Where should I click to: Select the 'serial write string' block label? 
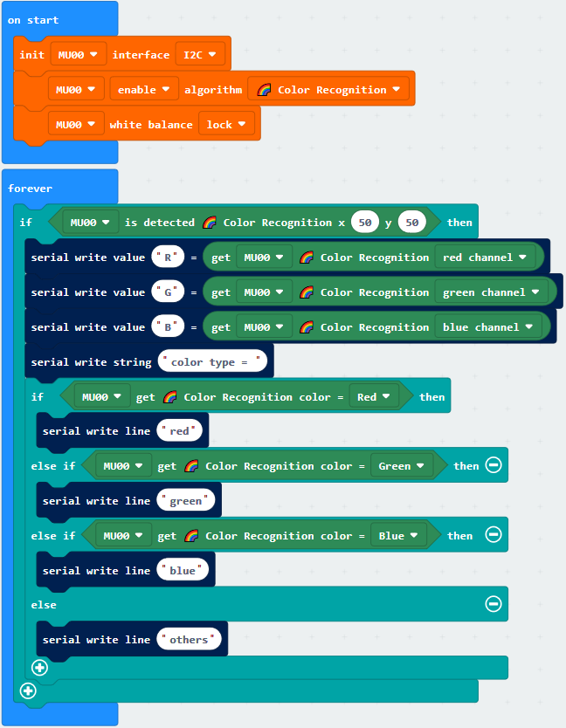tap(91, 362)
